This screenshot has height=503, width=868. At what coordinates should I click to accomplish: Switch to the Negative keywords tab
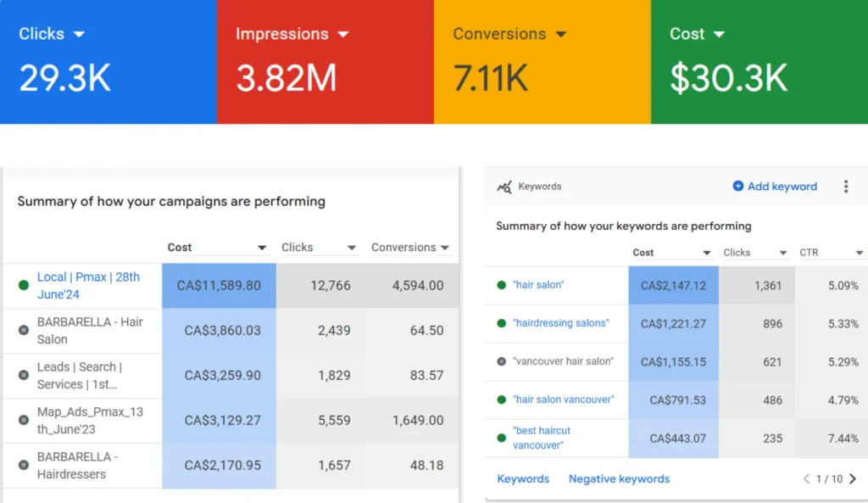click(619, 479)
